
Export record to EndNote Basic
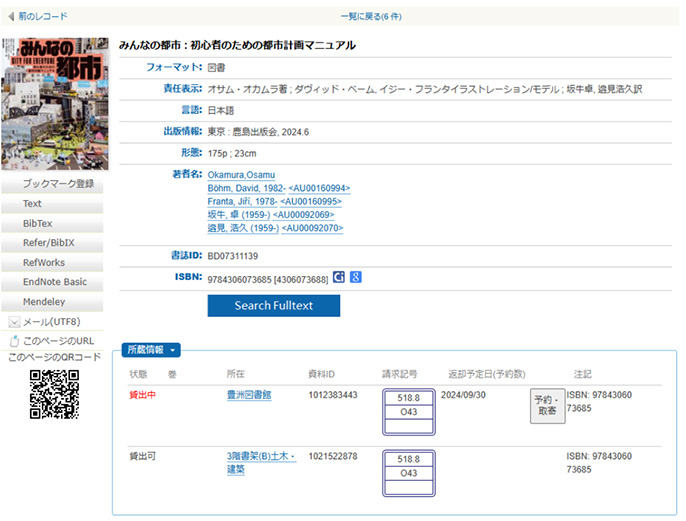[x=52, y=282]
